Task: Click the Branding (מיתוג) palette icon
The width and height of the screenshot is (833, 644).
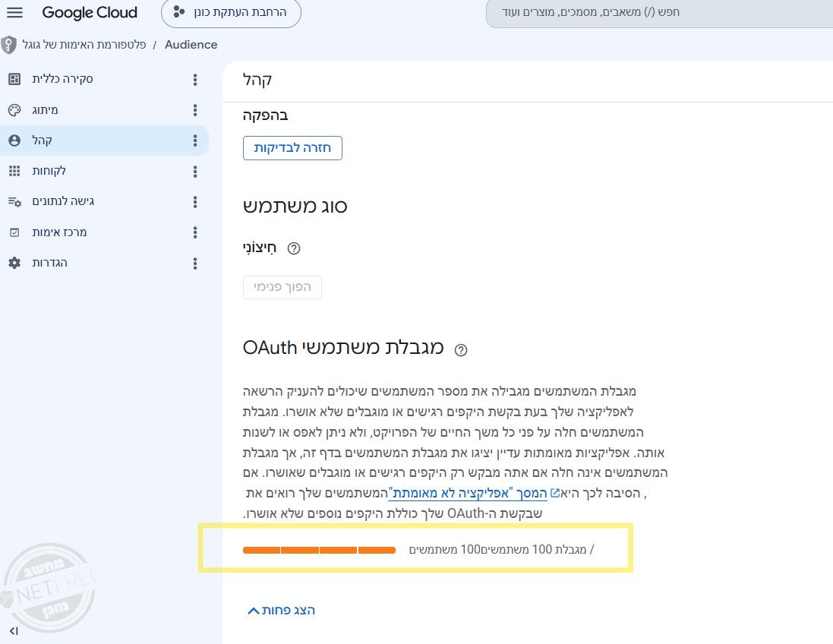Action: tap(14, 110)
